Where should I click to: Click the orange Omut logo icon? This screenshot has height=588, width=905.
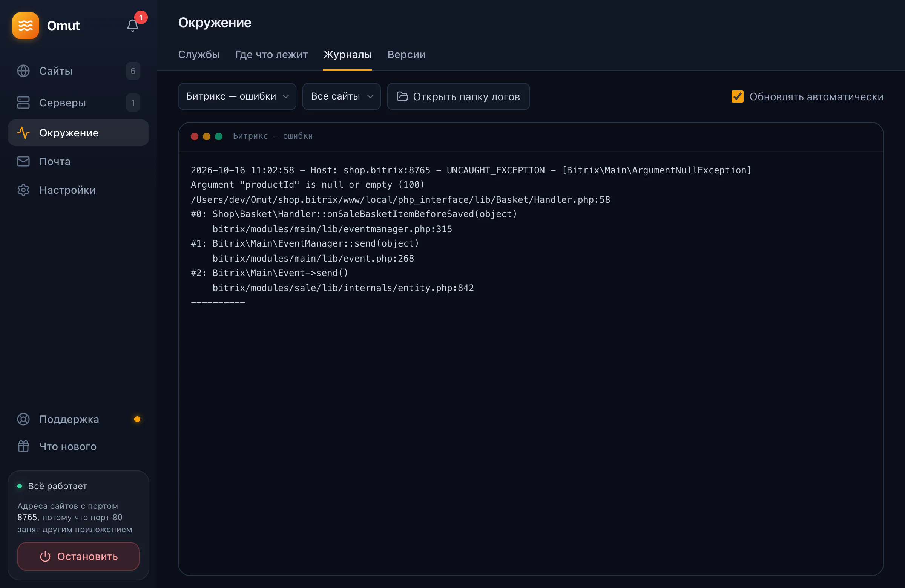[26, 26]
